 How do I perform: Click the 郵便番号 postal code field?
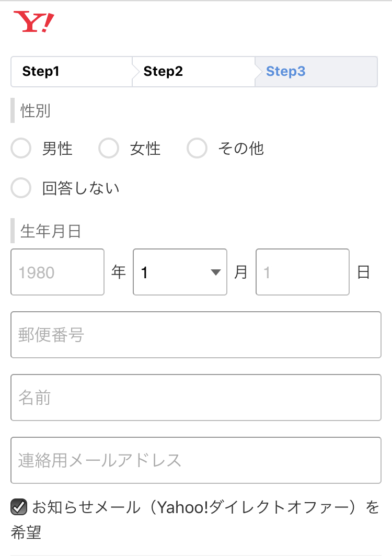tap(196, 335)
